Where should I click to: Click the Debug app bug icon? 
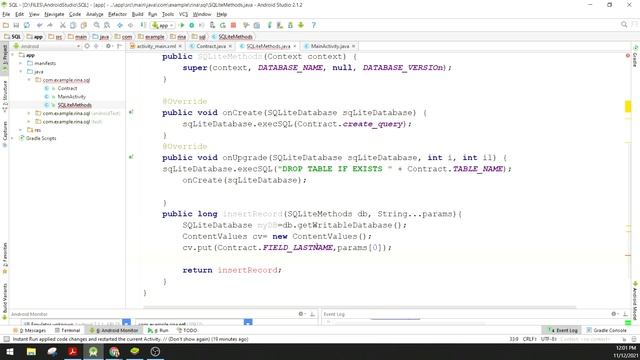coord(191,25)
